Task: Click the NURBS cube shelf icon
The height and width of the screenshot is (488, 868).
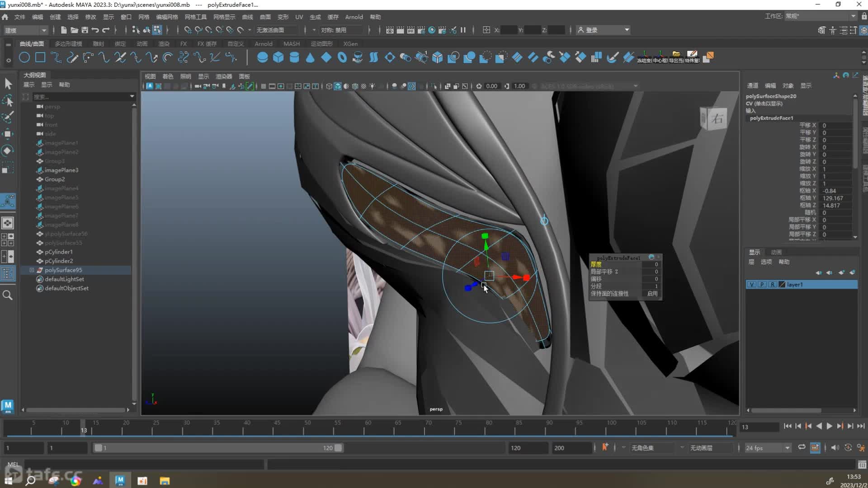Action: pos(278,57)
